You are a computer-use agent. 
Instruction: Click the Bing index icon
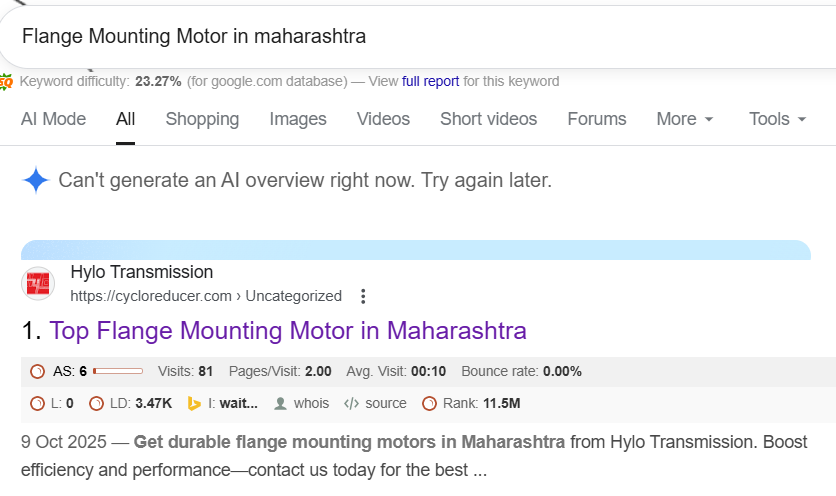[195, 404]
